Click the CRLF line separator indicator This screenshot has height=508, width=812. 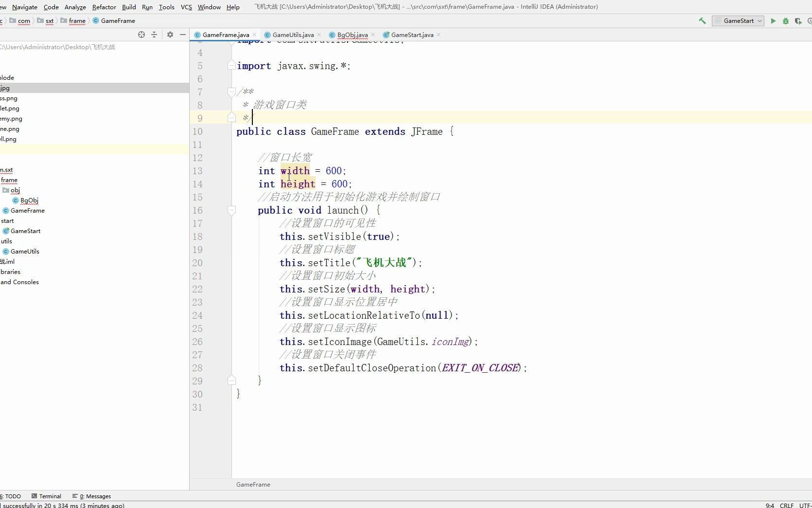(x=786, y=506)
